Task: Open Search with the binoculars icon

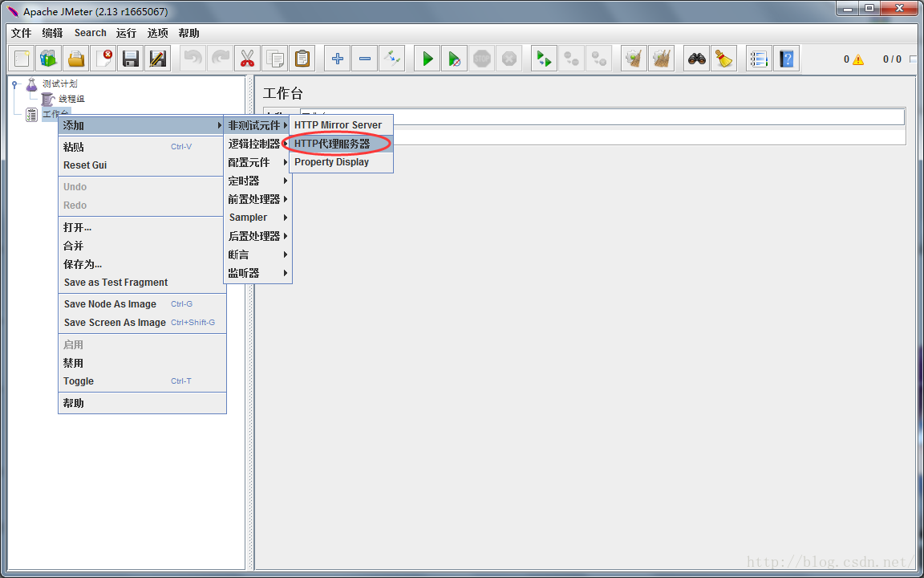Action: coord(696,59)
